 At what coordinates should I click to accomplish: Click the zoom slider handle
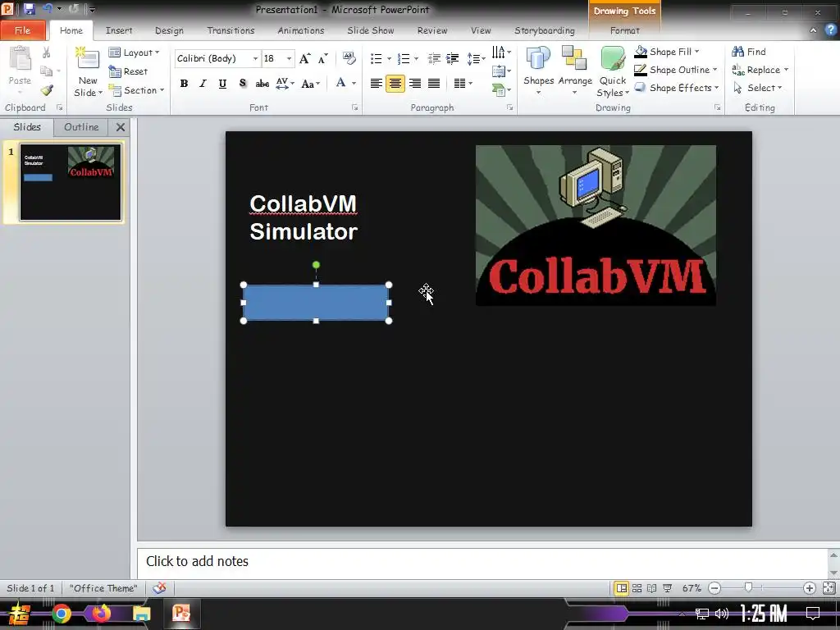click(748, 588)
